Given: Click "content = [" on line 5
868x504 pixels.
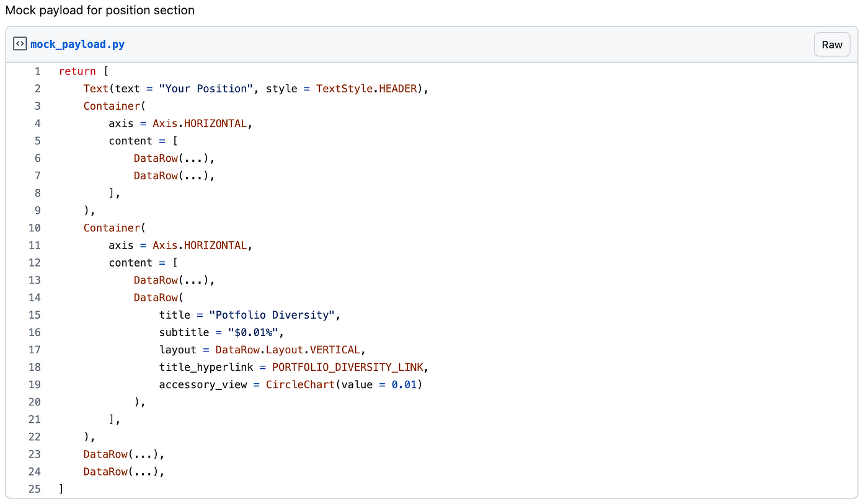Looking at the screenshot, I should [x=143, y=141].
